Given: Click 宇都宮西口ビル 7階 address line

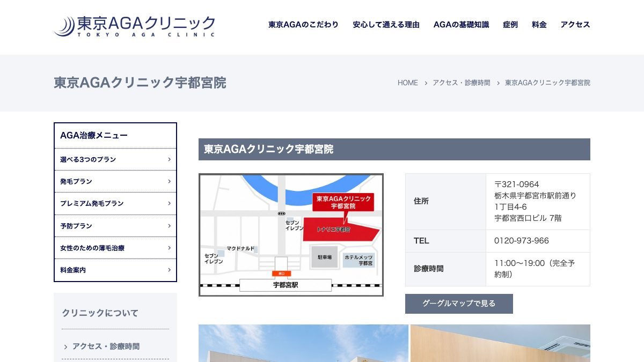Looking at the screenshot, I should tap(528, 218).
